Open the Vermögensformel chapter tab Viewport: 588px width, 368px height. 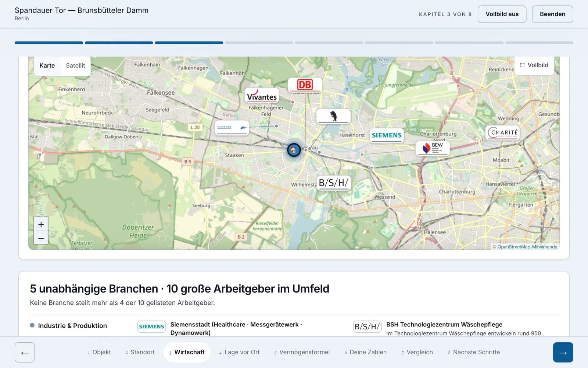tap(302, 352)
